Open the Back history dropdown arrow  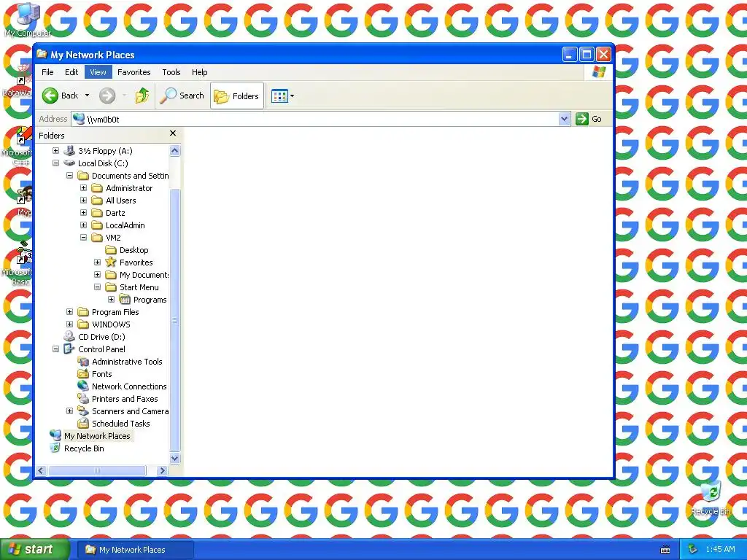click(x=88, y=96)
